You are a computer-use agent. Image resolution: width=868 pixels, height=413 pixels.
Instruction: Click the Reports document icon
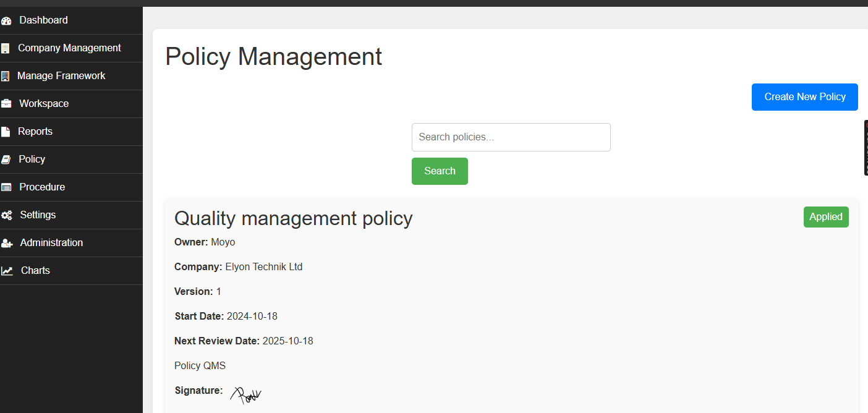point(7,131)
